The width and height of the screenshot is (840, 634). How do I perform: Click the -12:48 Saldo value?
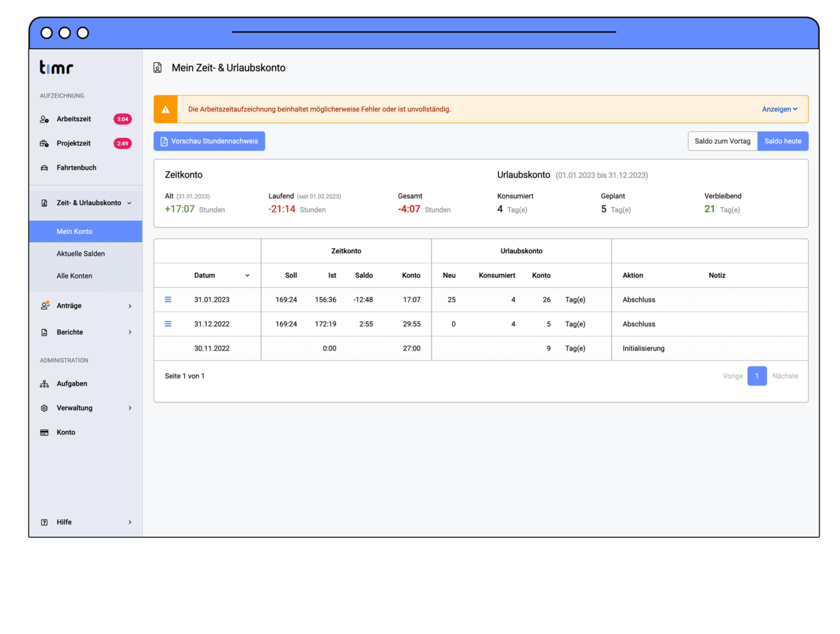click(363, 300)
